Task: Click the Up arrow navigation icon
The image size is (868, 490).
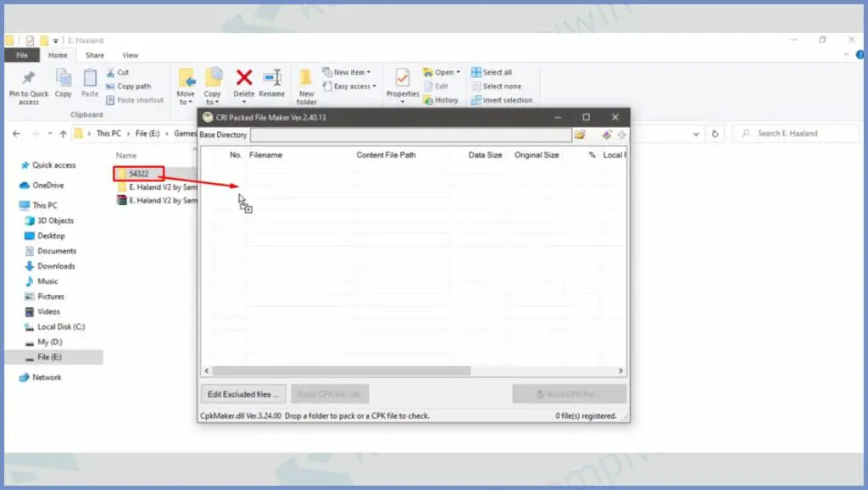Action: coord(63,134)
